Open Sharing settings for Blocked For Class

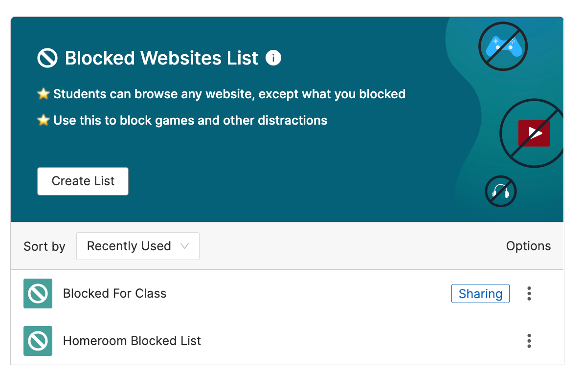coord(480,293)
